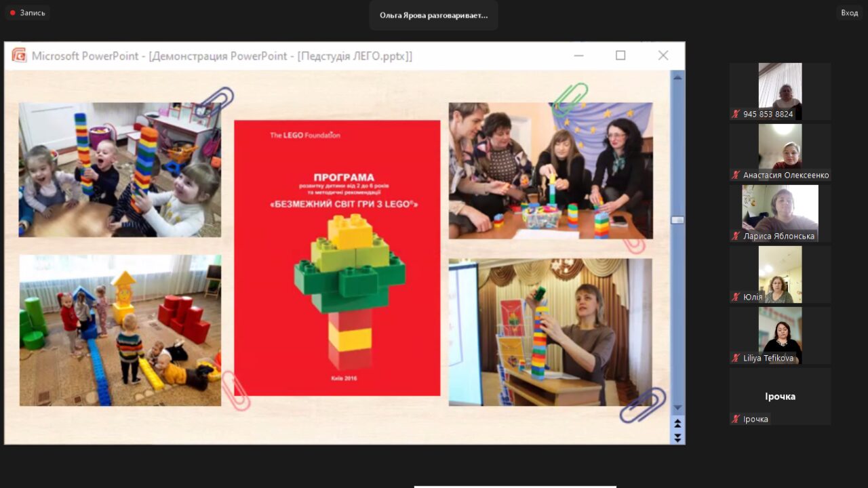This screenshot has width=868, height=488.
Task: Go to previous slide with double-up arrow
Action: click(677, 424)
